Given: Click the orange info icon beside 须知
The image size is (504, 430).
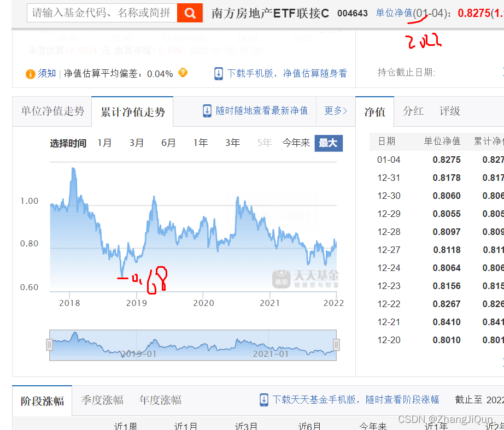Looking at the screenshot, I should point(30,74).
